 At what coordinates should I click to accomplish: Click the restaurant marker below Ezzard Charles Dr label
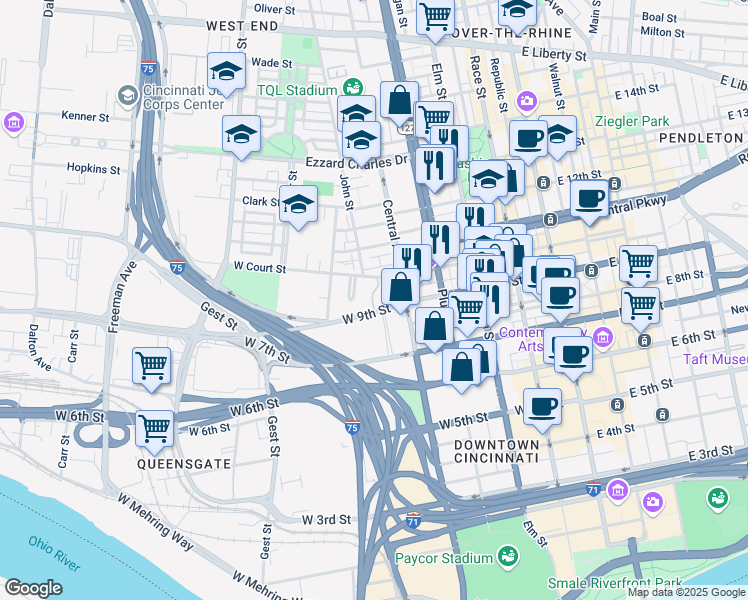coord(434,167)
